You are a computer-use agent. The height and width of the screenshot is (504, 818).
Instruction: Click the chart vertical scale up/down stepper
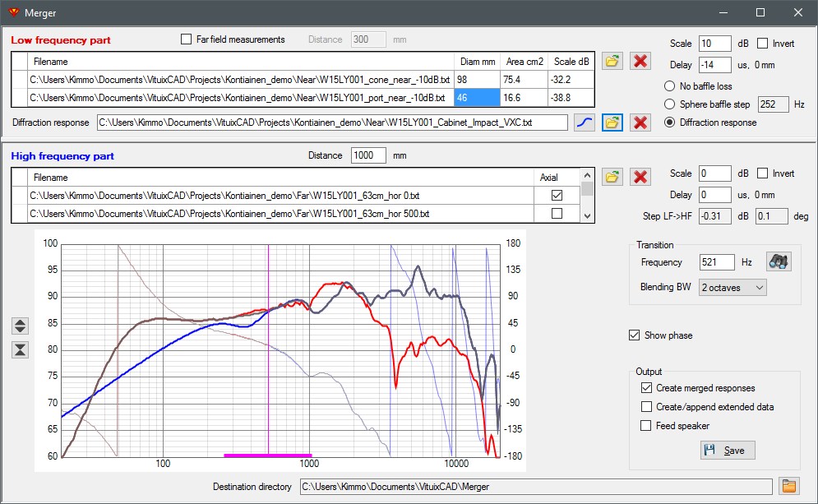click(20, 326)
